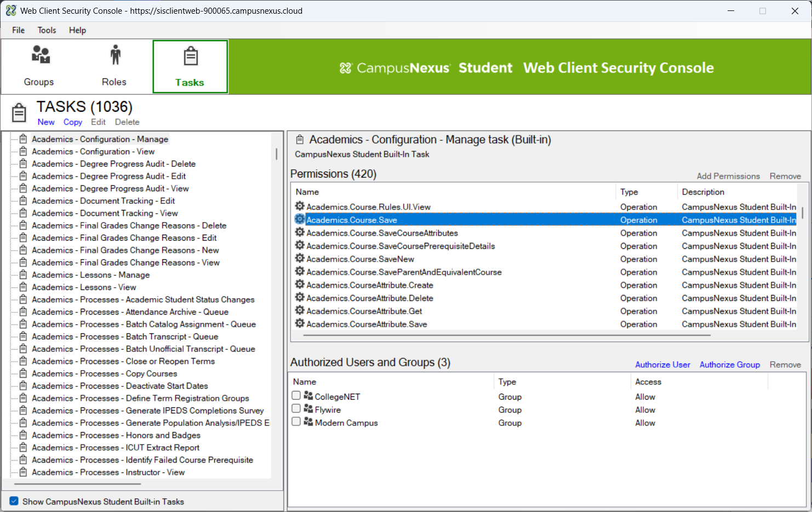Select the Tasks clipboard icon tab
The image size is (812, 512).
(x=190, y=56)
